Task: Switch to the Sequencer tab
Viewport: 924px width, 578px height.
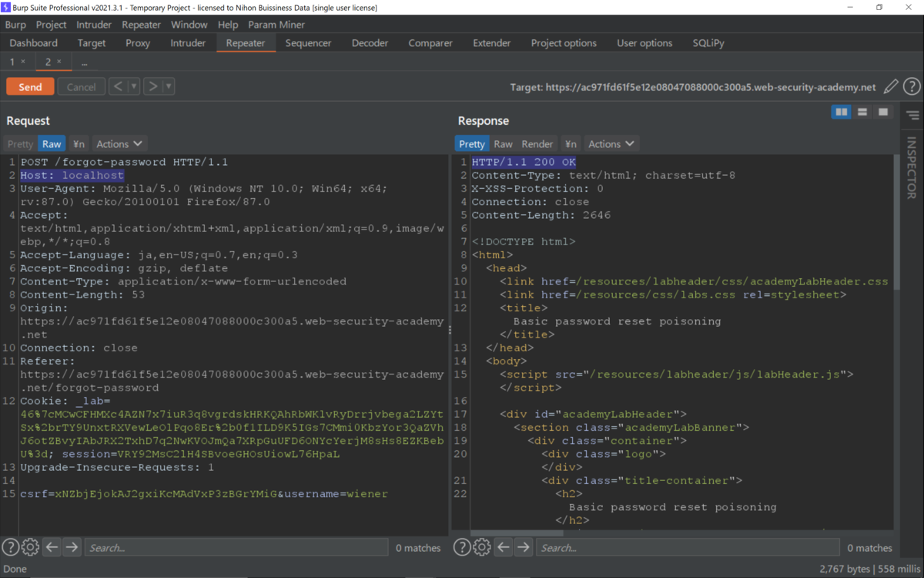Action: (308, 43)
